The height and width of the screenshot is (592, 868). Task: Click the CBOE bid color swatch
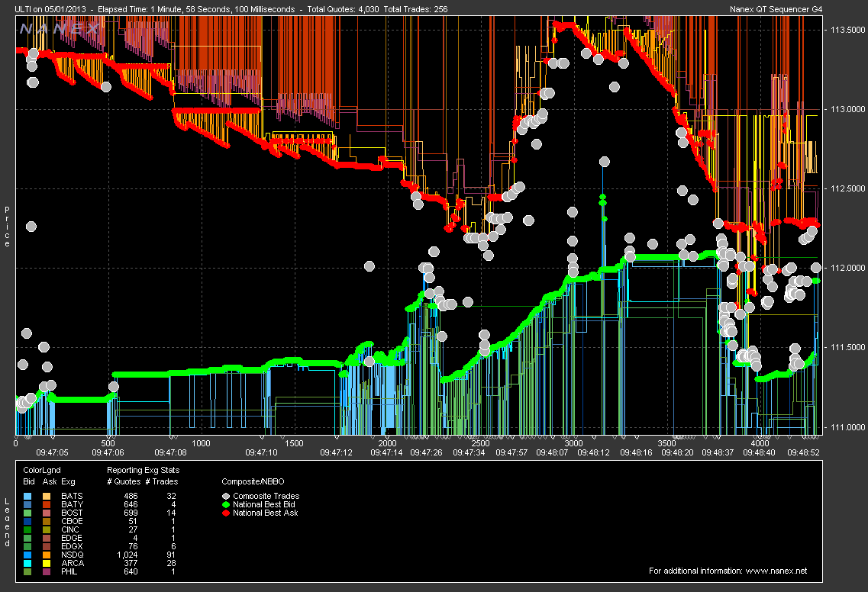click(x=28, y=521)
